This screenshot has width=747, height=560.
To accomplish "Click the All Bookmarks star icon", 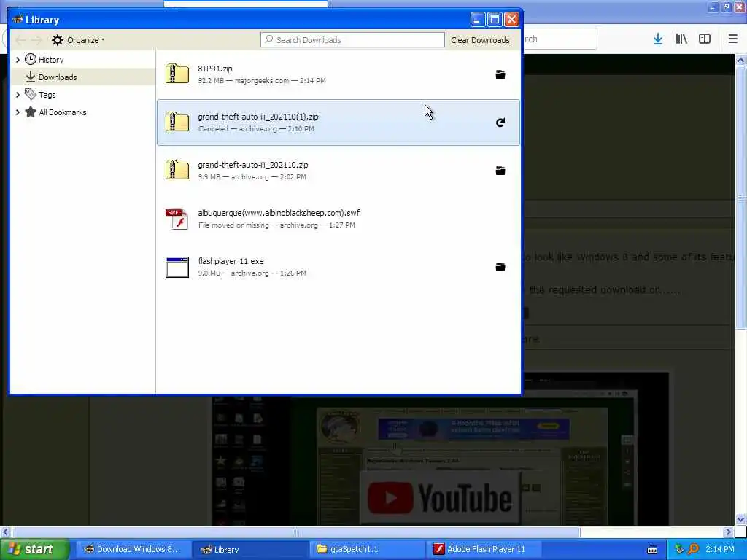I will click(x=31, y=112).
